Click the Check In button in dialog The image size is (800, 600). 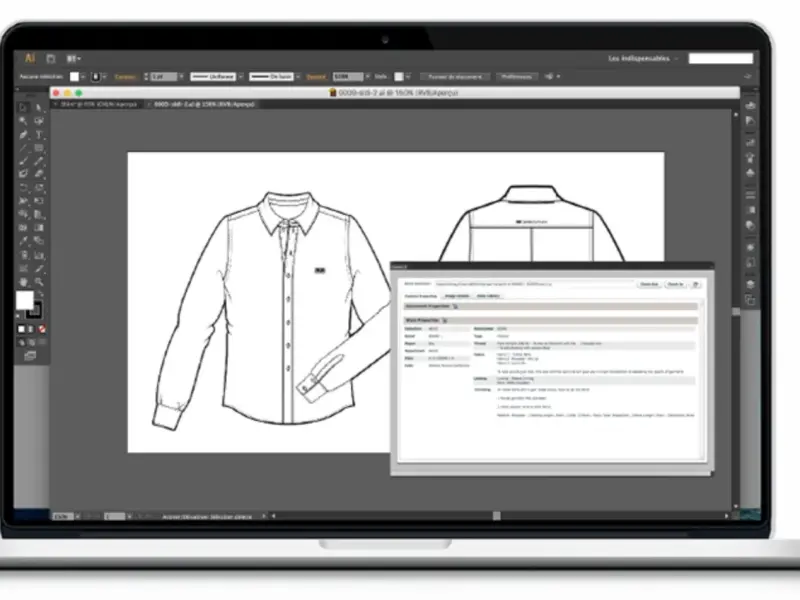[676, 284]
